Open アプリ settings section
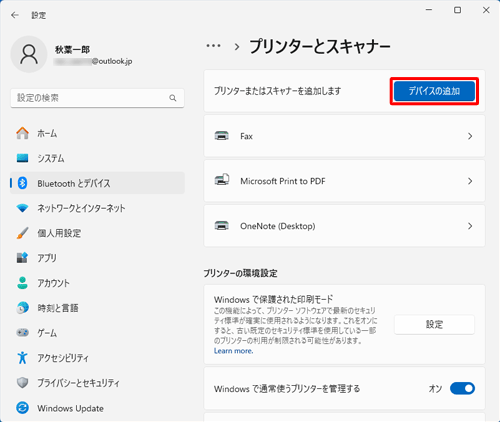The width and height of the screenshot is (500, 422). click(97, 258)
